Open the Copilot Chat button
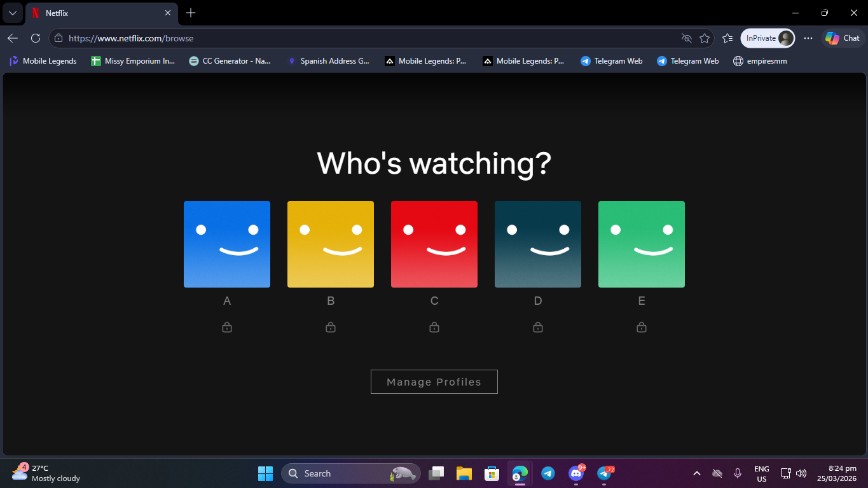 843,38
